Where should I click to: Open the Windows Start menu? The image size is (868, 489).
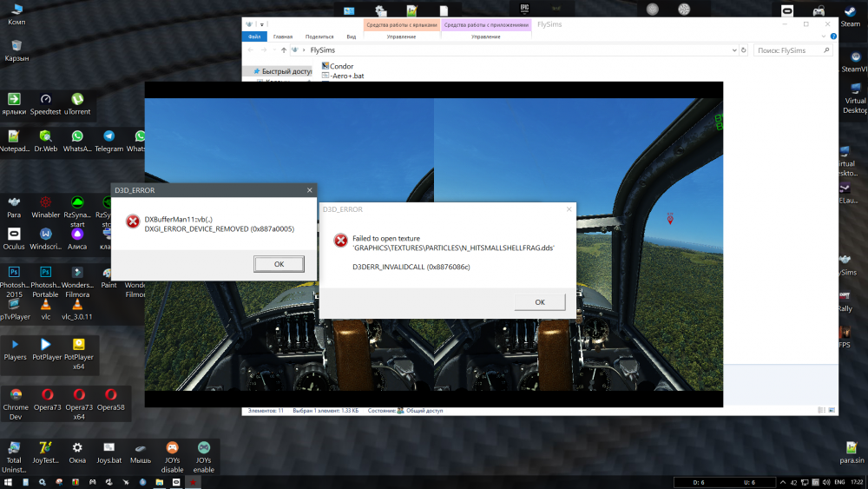pyautogui.click(x=9, y=482)
